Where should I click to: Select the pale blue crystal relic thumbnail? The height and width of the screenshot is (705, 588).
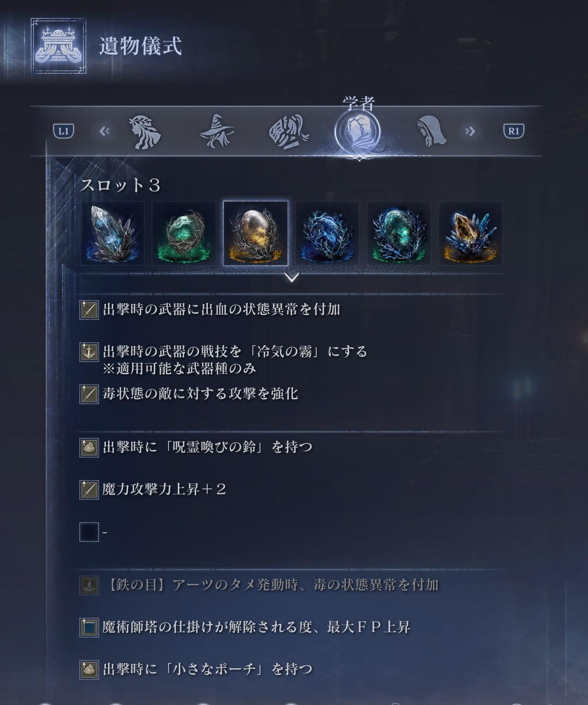[x=112, y=233]
